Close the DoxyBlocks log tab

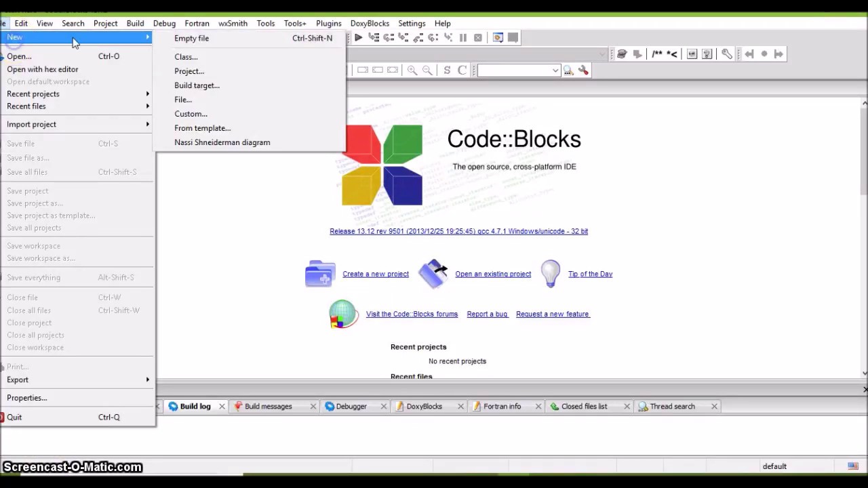click(x=460, y=407)
